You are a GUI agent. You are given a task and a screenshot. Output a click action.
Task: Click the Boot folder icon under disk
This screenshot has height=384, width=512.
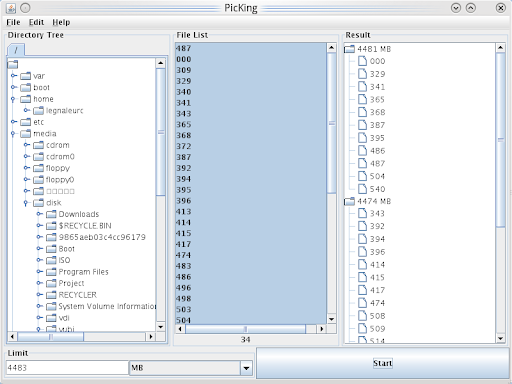point(51,249)
